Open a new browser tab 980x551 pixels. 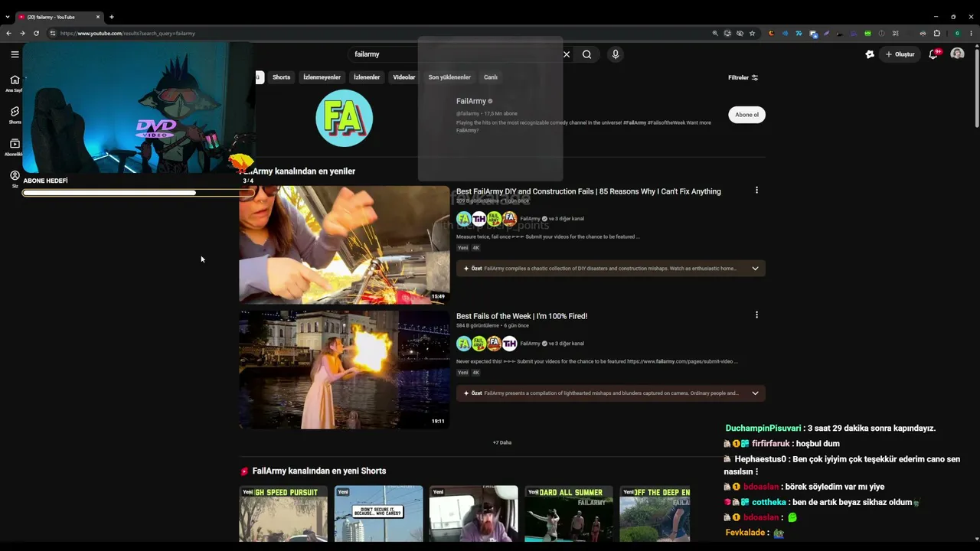(x=112, y=17)
